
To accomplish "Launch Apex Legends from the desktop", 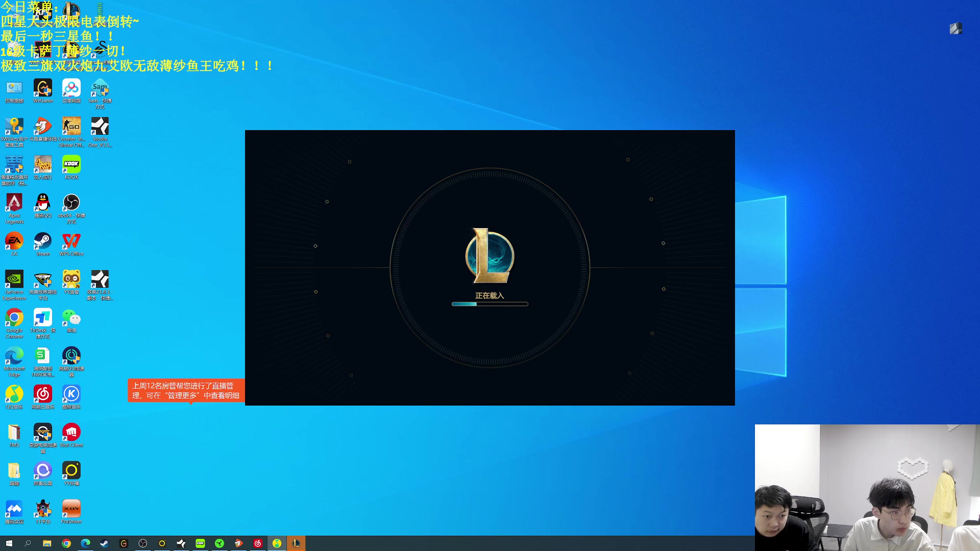I will [x=14, y=209].
